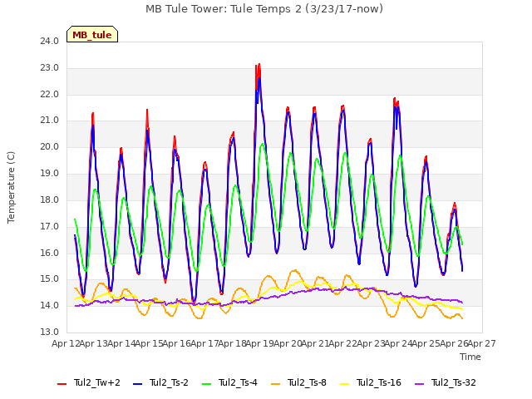
Task: Select the Tul2_Ts-4 legend entry
Action: (229, 383)
